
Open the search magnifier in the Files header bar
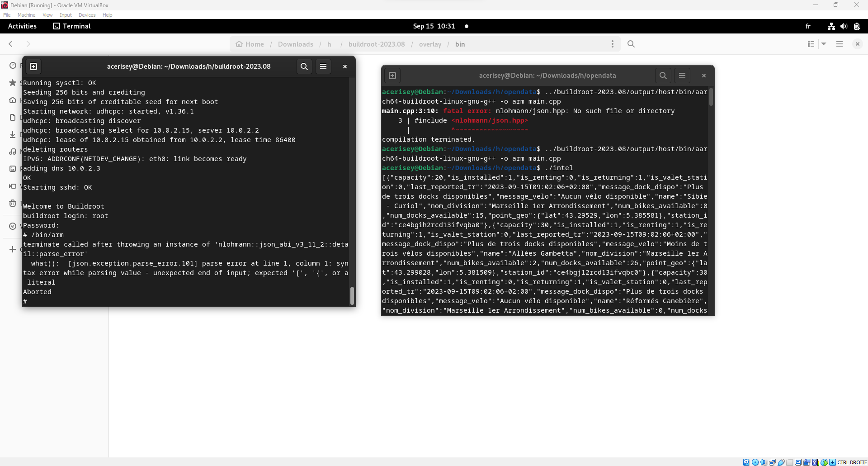631,44
